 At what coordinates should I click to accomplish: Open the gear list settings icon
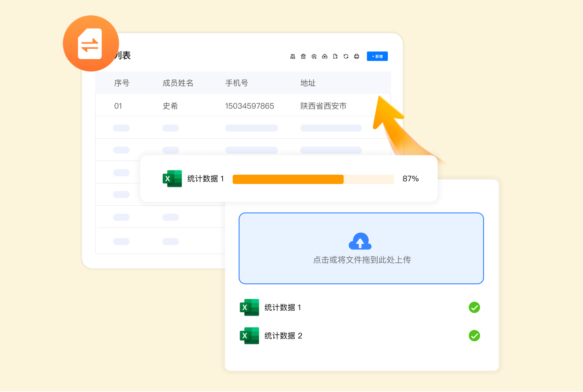coord(314,56)
